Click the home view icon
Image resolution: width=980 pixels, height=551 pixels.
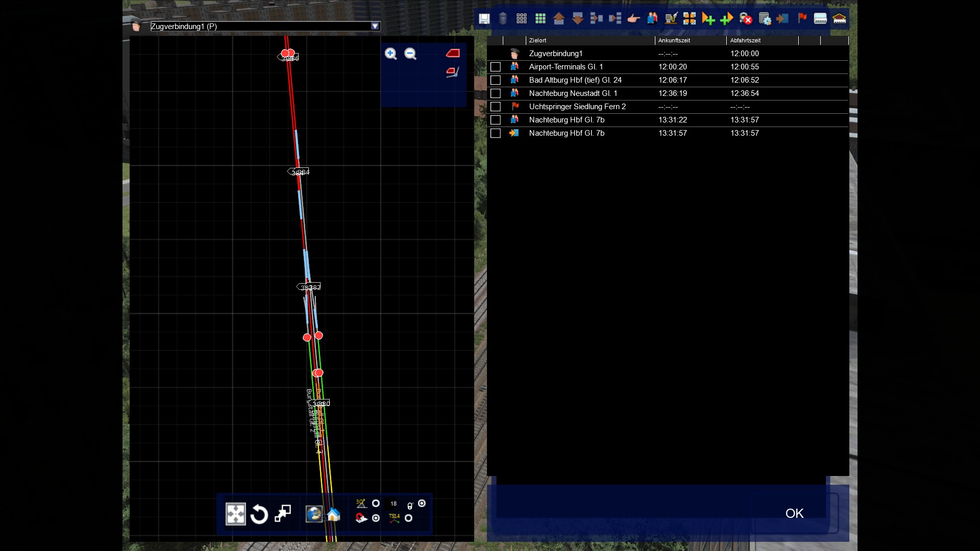point(333,514)
